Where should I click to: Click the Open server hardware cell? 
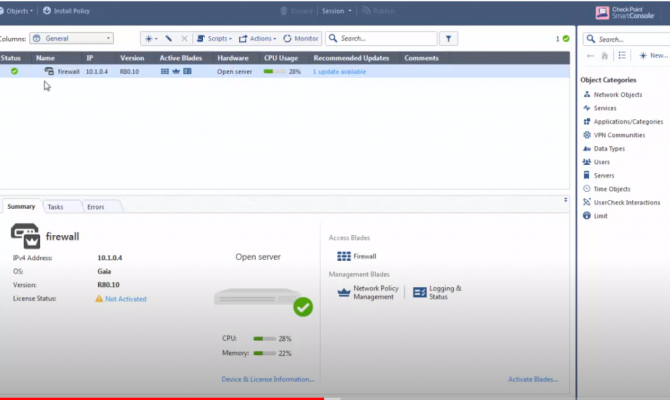[x=235, y=72]
